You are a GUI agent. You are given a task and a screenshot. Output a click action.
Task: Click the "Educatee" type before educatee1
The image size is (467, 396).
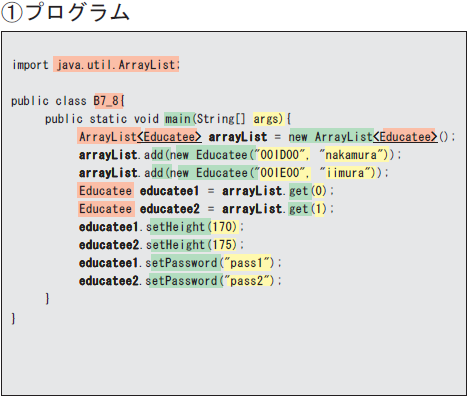[105, 191]
